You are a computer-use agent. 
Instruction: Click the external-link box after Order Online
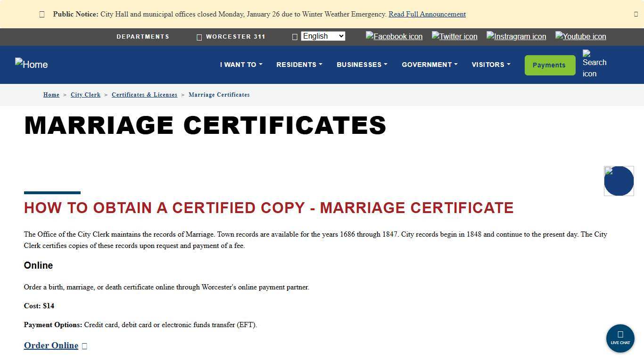(x=84, y=346)
